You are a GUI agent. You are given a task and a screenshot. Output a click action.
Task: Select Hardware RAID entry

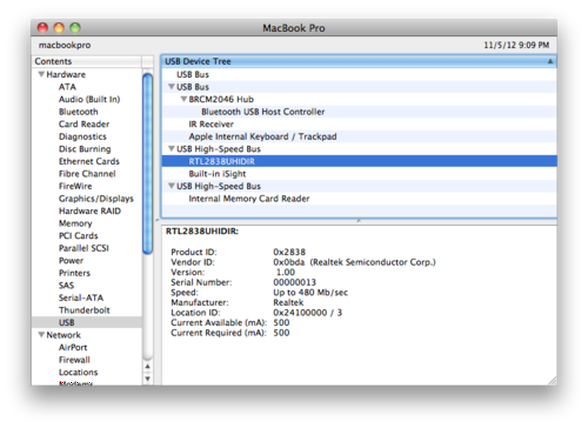90,211
